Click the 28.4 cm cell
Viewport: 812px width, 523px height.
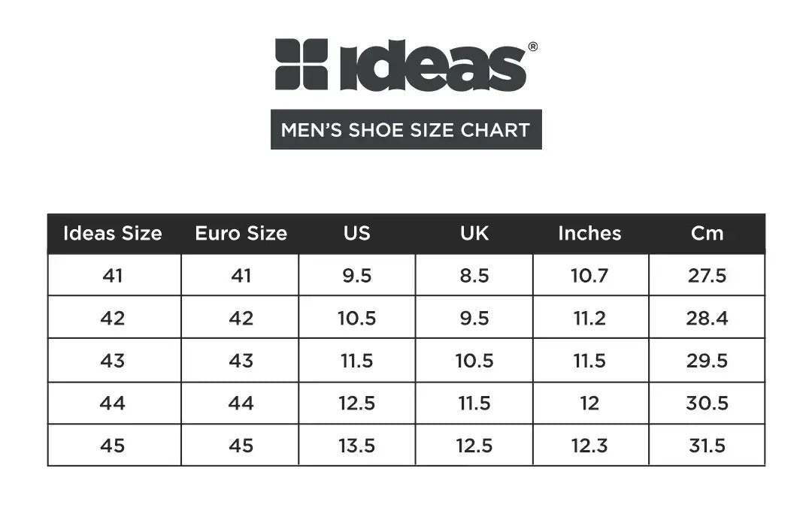click(707, 318)
